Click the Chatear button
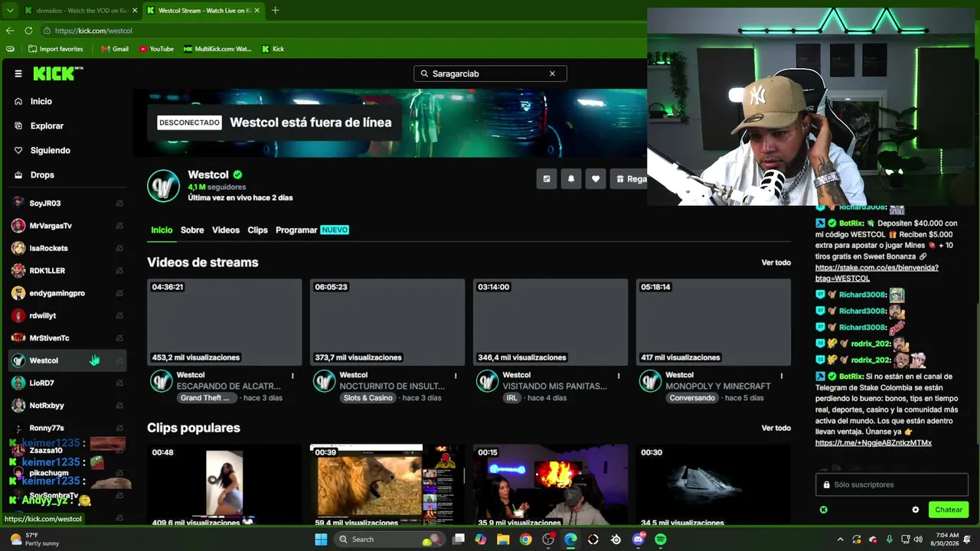 click(949, 510)
